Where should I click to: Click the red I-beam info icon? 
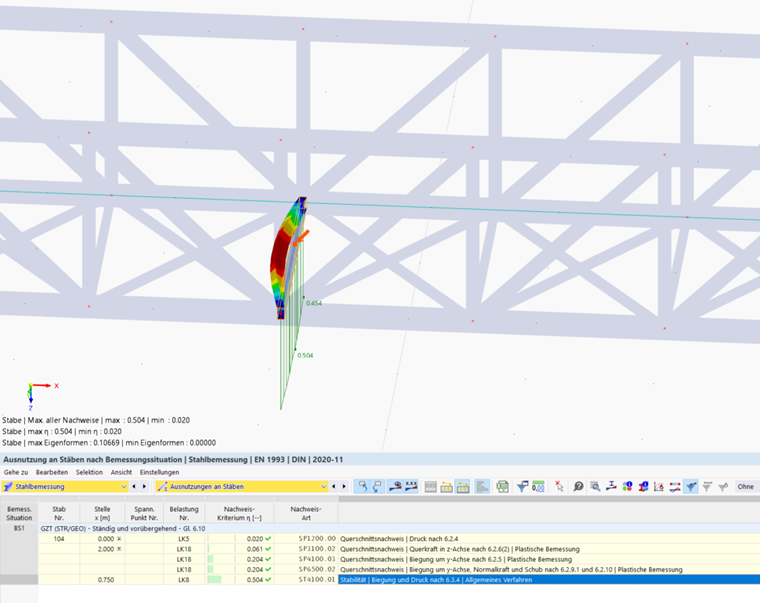(643, 486)
